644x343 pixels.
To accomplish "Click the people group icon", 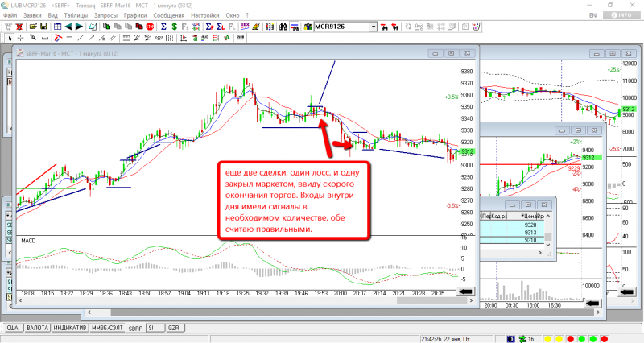I will pyautogui.click(x=308, y=27).
